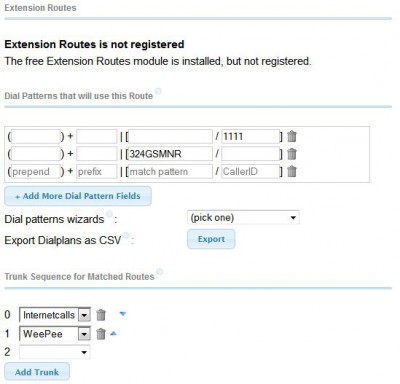Show the help tooltip beside Export Dialplans as CSV
This screenshot has height=384, width=400.
click(126, 235)
